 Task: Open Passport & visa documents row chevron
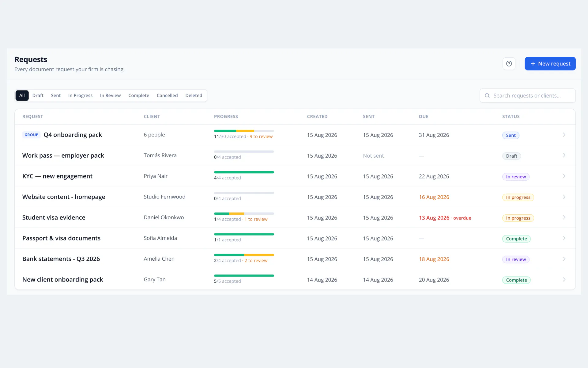click(x=564, y=238)
